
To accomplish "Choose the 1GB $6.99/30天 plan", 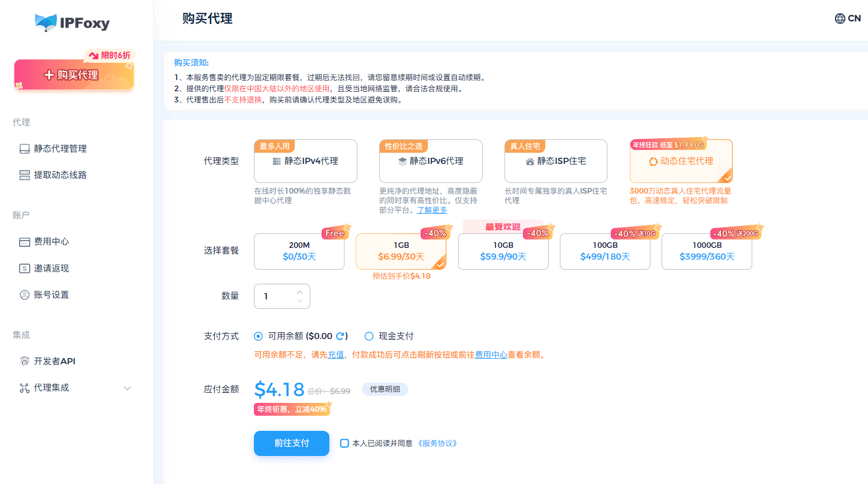I will pos(401,251).
